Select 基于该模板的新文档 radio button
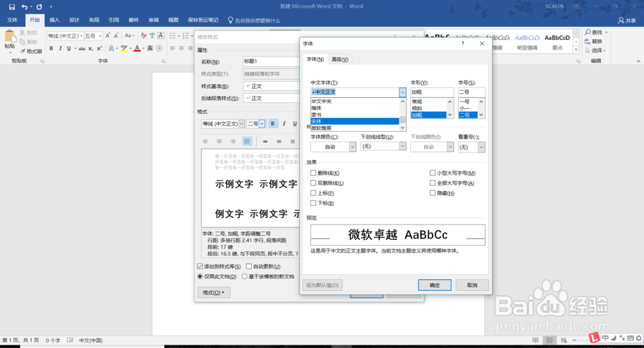The image size is (644, 348). tap(244, 277)
